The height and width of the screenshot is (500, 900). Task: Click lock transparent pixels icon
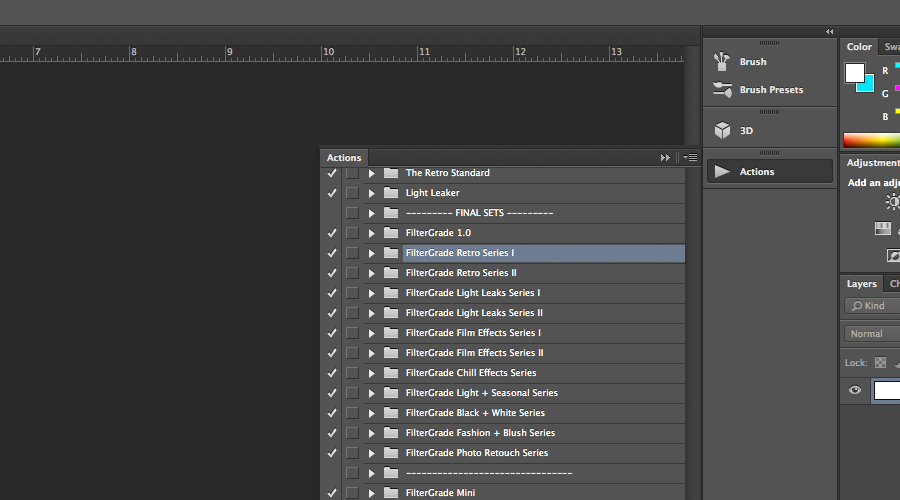click(x=880, y=363)
